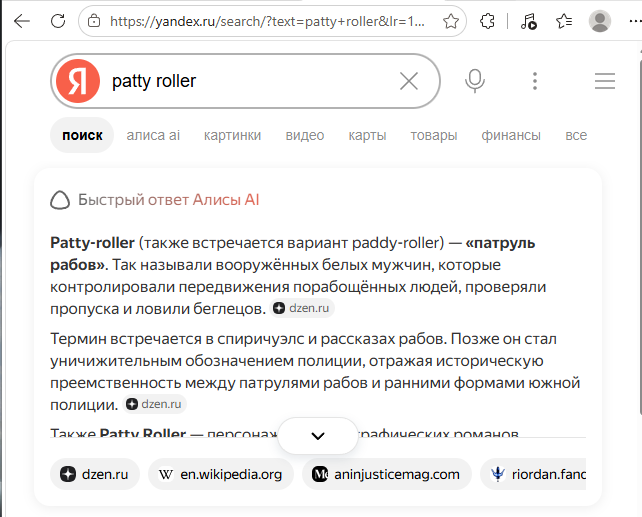View site info via the lock icon
The image size is (642, 517).
tap(94, 21)
